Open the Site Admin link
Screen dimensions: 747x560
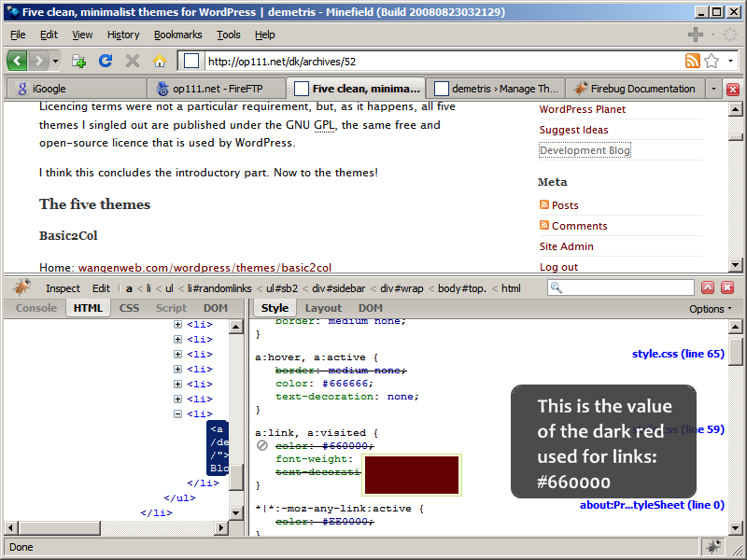click(x=567, y=246)
